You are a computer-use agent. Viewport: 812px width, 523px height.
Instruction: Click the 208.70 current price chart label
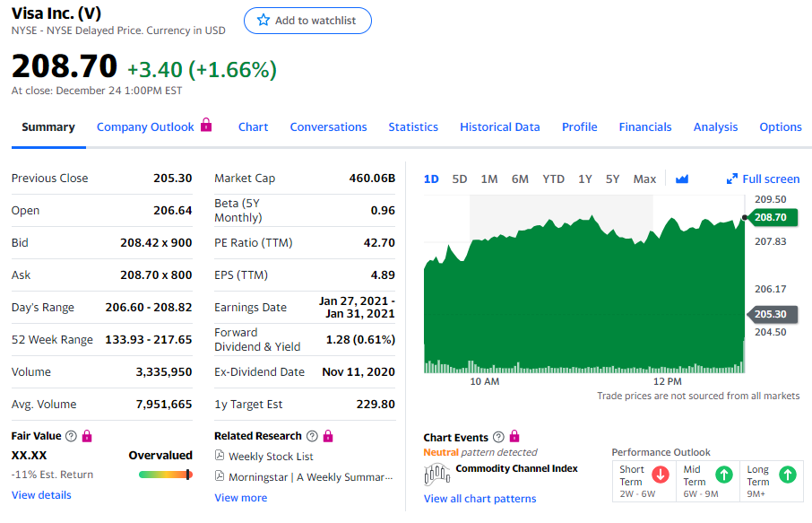pyautogui.click(x=771, y=217)
